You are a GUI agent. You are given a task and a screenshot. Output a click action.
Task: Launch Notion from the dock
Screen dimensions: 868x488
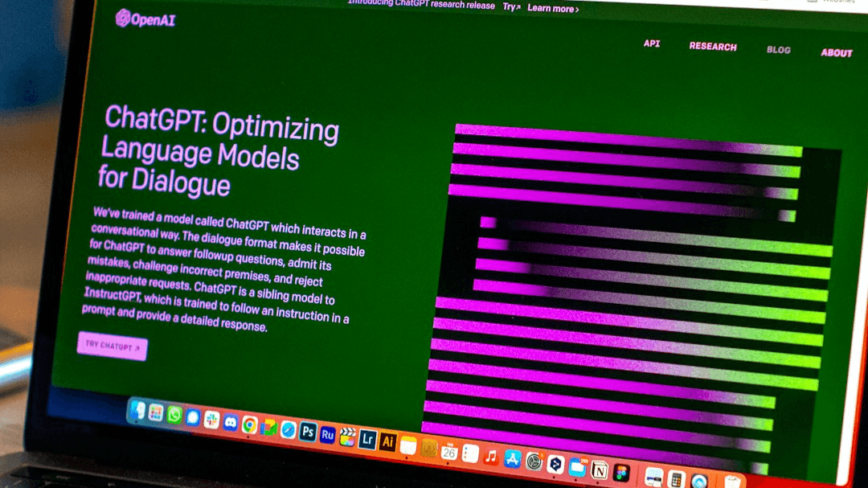(599, 470)
